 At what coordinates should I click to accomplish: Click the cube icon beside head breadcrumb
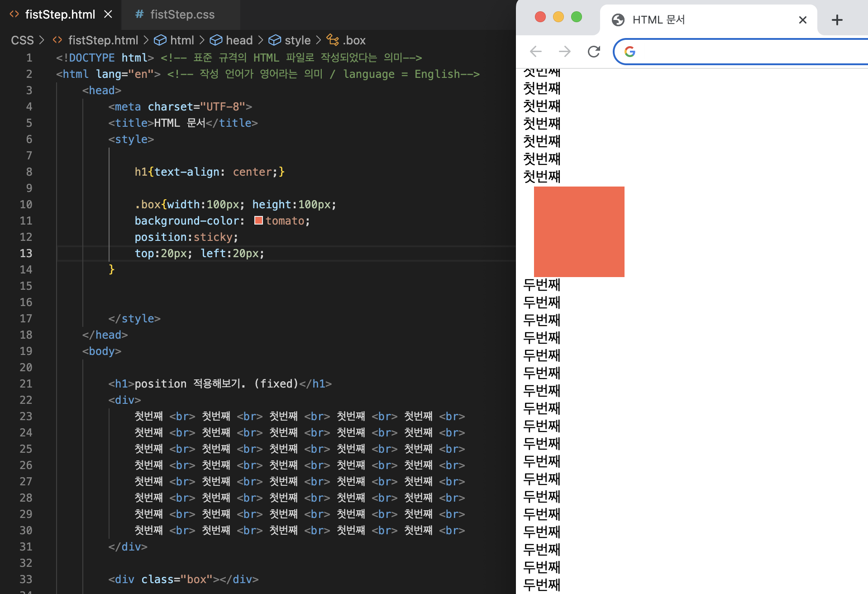216,40
